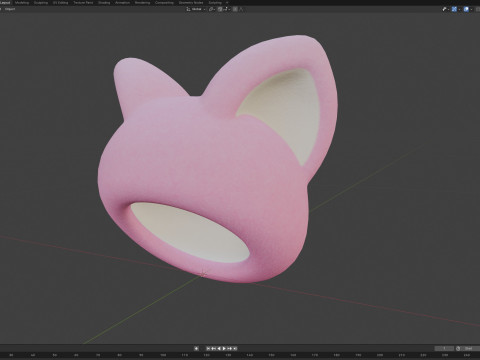480x360 pixels.
Task: Jump to the timeline start frame
Action: (x=208, y=348)
